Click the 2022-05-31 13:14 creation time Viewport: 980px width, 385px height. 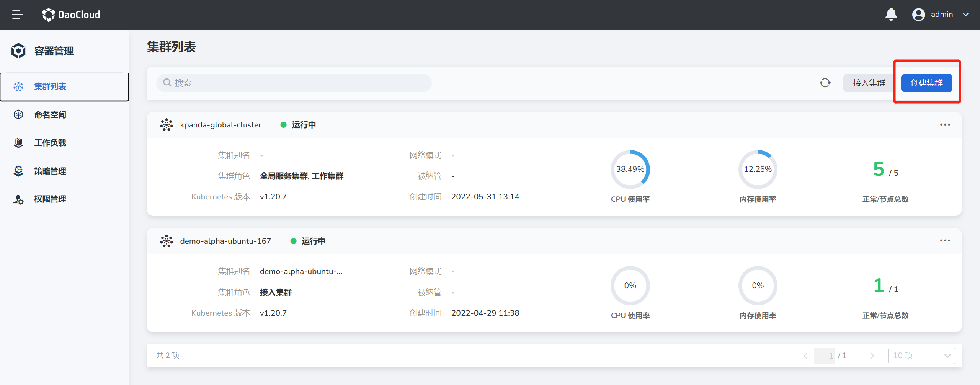485,197
